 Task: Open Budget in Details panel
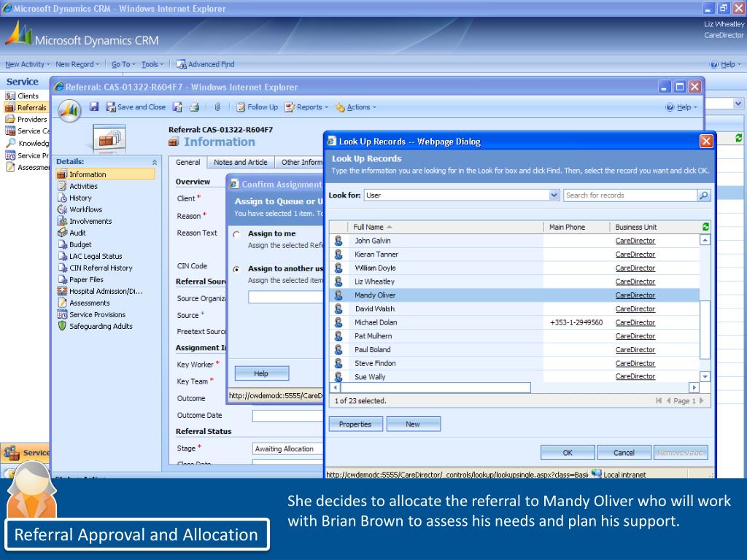click(80, 244)
